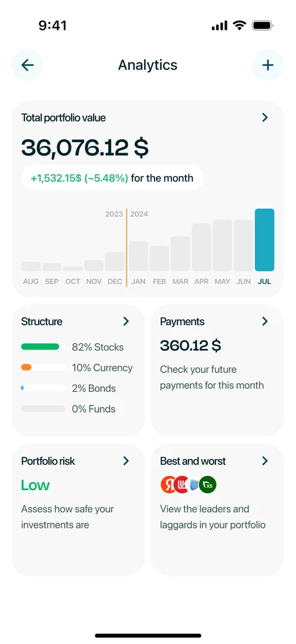The height and width of the screenshot is (644, 296).
Task: Tap the red Yandex stock logo
Action: [168, 485]
